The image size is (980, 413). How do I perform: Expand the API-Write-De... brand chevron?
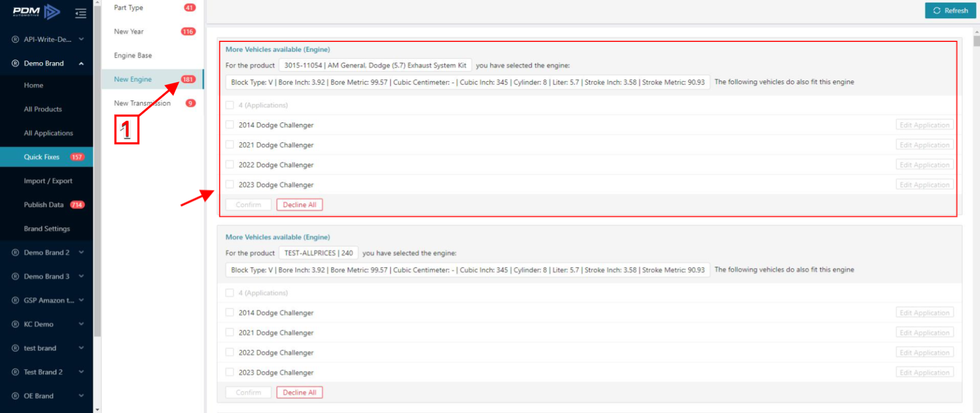(81, 39)
